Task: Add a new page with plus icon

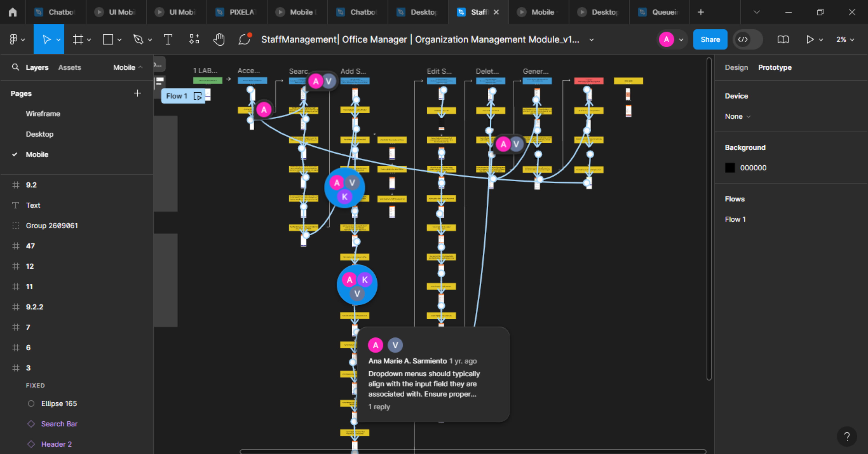Action: pos(137,93)
